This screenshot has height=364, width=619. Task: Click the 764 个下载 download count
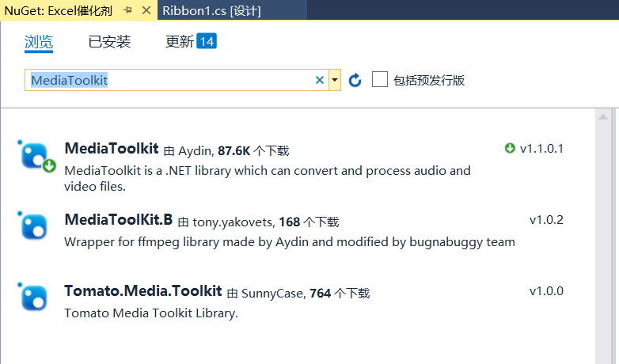point(340,294)
